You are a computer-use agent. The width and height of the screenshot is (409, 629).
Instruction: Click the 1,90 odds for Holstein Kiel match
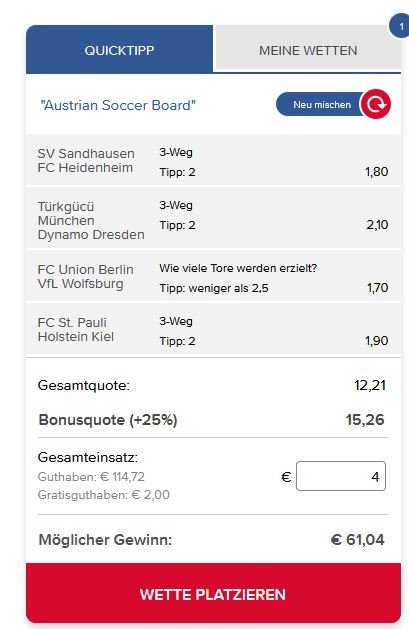pos(376,341)
